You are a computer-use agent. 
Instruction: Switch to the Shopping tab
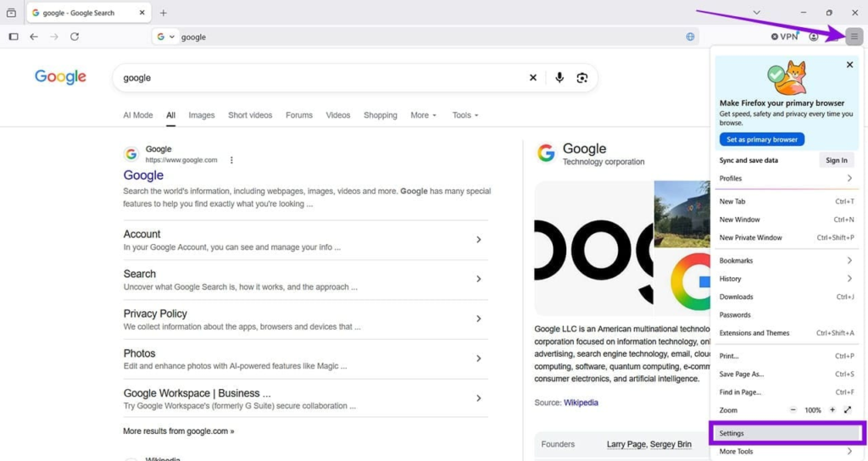[381, 115]
